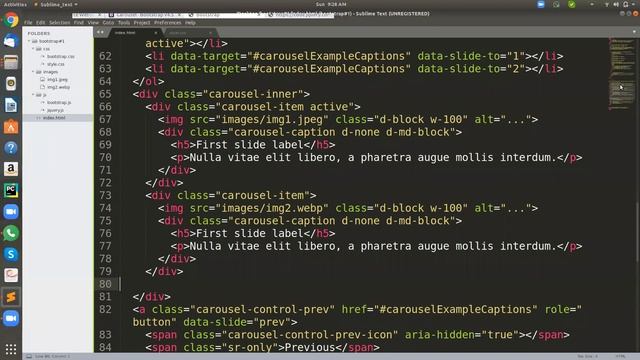Open Google Chrome from the dock
Image resolution: width=640 pixels, height=360 pixels.
coord(11,20)
